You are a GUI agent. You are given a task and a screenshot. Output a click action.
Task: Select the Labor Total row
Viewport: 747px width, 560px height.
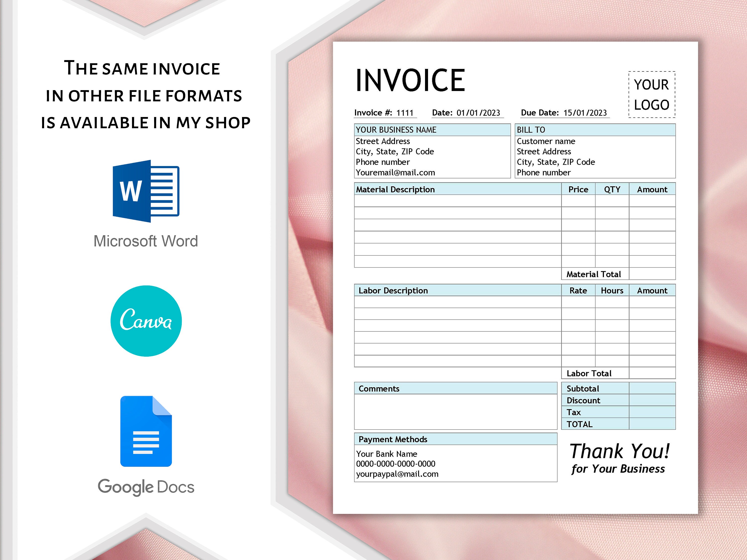pyautogui.click(x=589, y=373)
